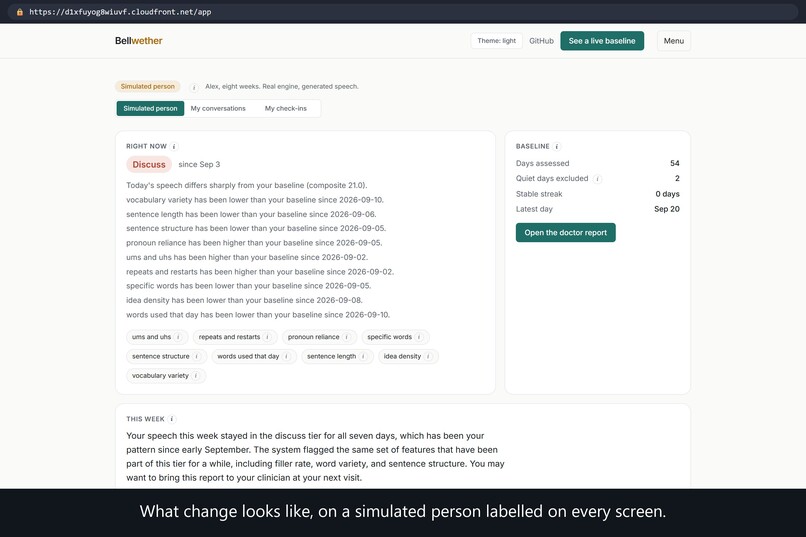Click the lock icon in the address bar

[x=20, y=11]
